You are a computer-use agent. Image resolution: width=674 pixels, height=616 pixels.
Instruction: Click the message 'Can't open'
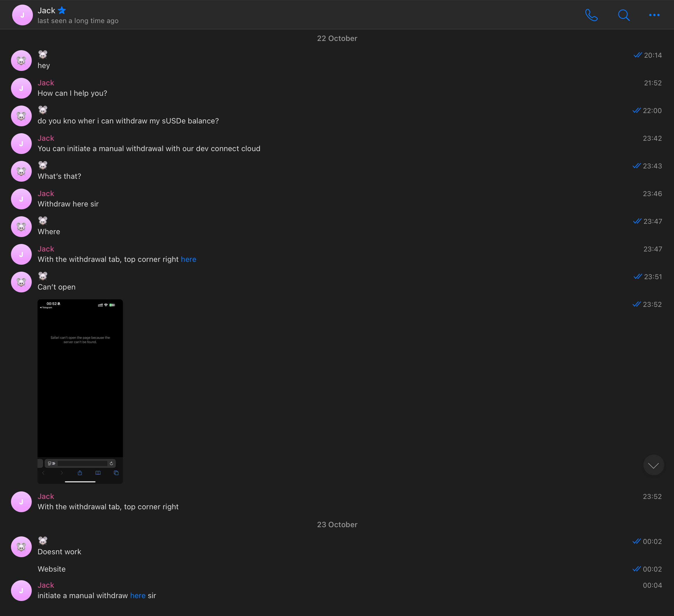click(57, 287)
